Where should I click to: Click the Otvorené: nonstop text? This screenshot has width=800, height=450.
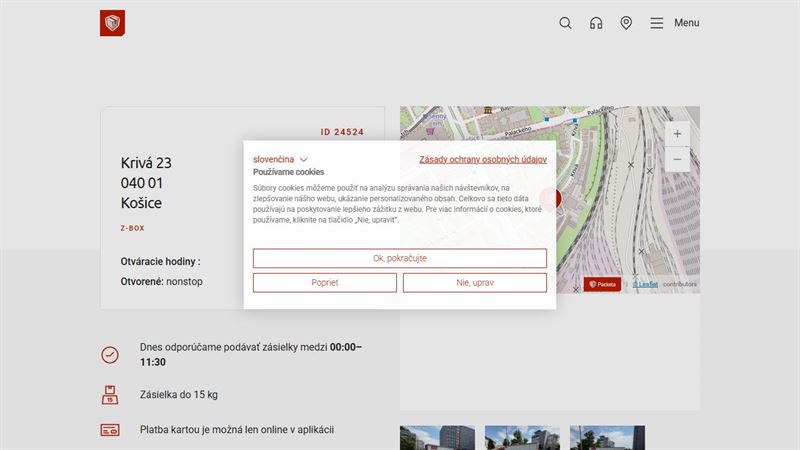(161, 282)
